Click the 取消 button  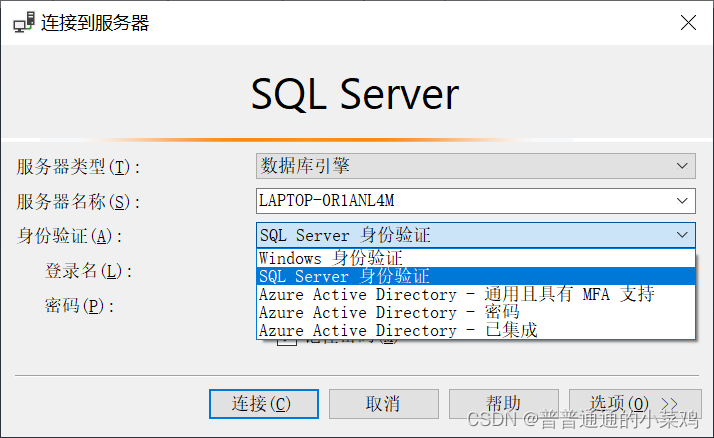tap(383, 404)
